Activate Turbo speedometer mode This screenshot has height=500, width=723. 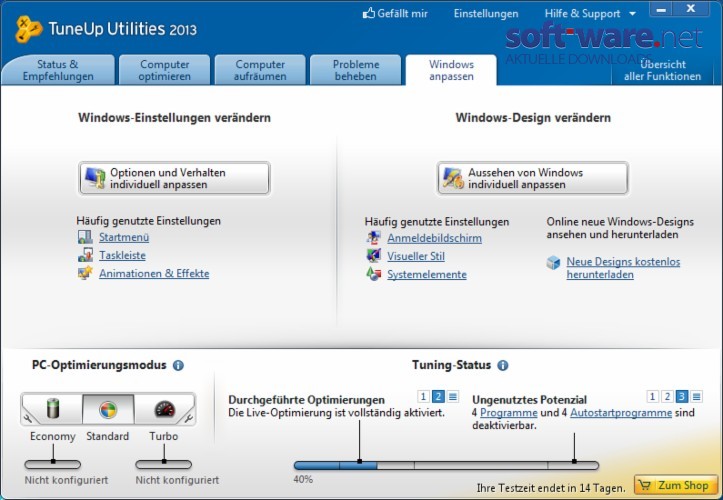(164, 409)
